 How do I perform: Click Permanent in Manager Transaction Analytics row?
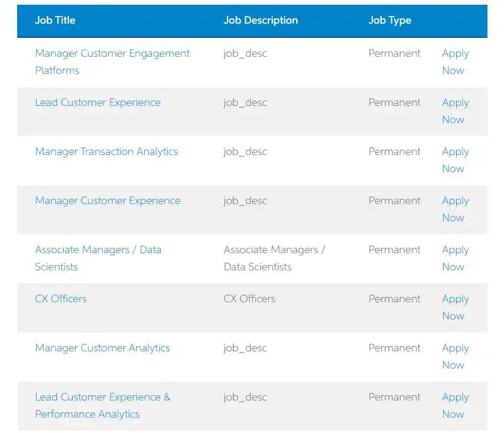394,151
